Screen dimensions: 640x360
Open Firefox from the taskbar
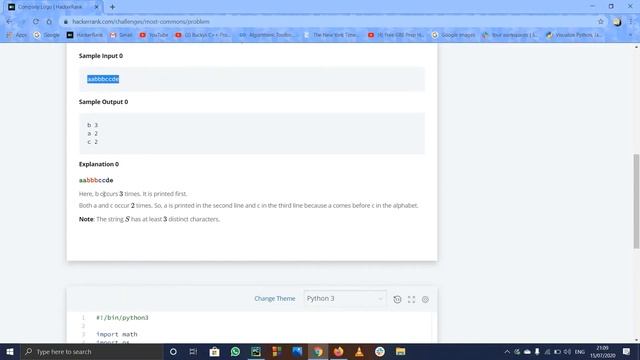coord(338,351)
